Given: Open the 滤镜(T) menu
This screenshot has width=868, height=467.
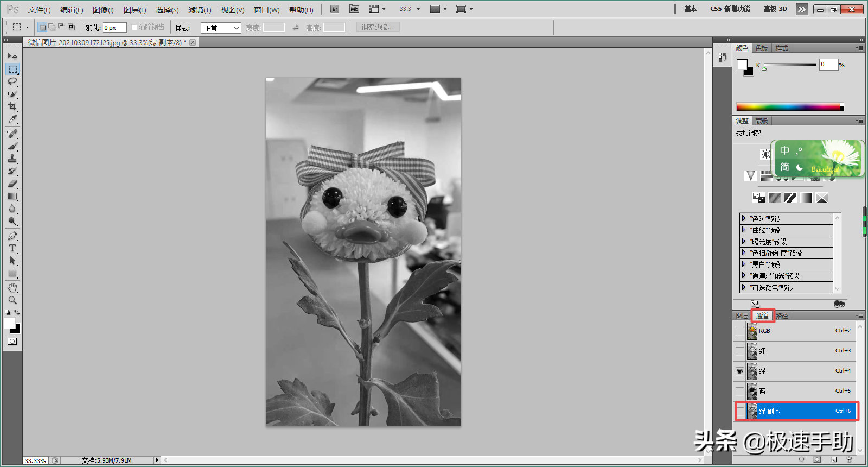Looking at the screenshot, I should (x=199, y=10).
